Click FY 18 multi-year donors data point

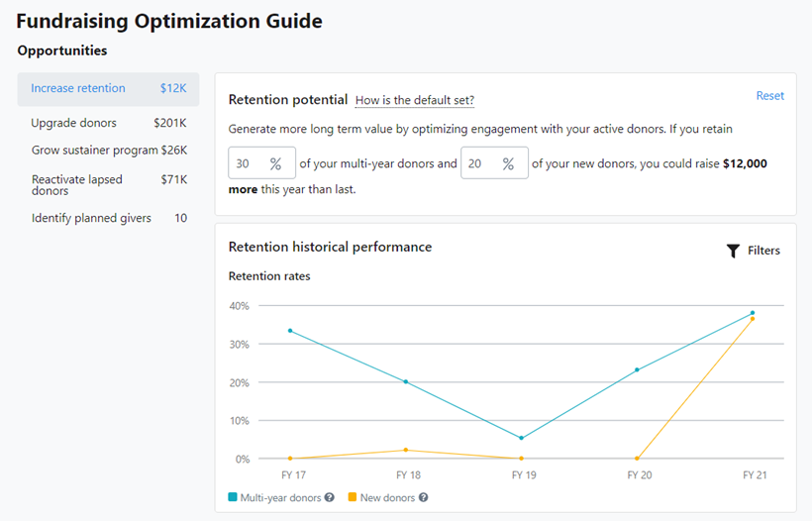tap(405, 381)
